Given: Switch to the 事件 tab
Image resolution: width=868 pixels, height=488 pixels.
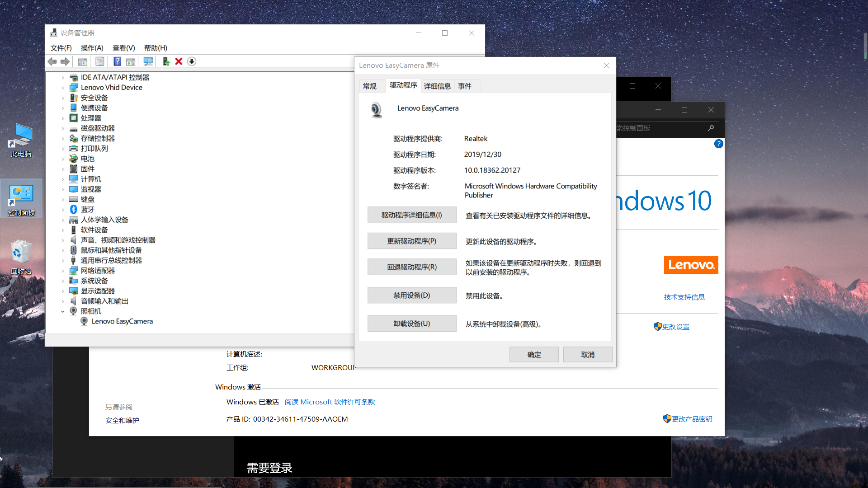Looking at the screenshot, I should [464, 86].
